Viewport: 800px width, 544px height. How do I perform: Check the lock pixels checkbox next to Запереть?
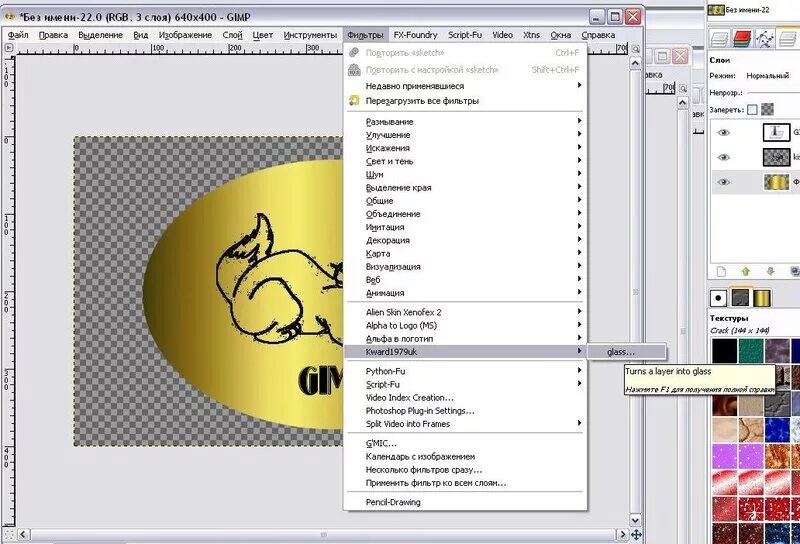click(752, 109)
